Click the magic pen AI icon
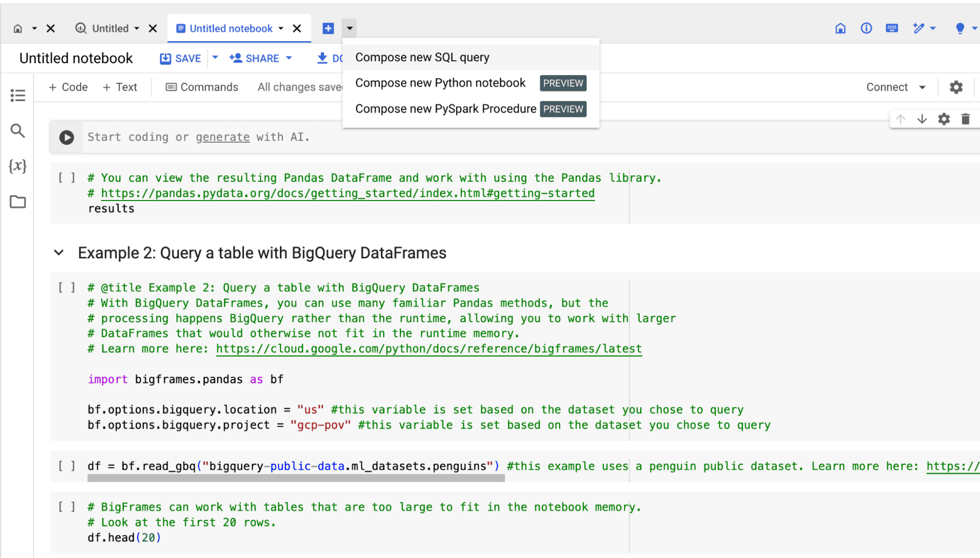 (x=918, y=28)
